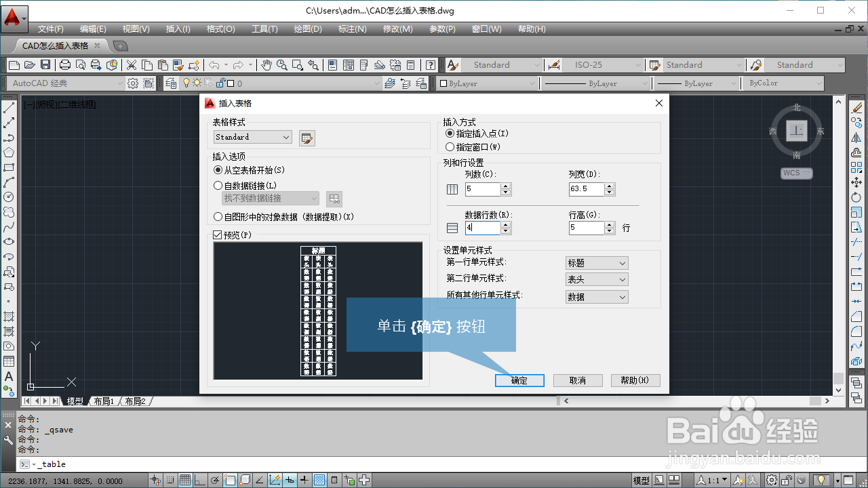Screen dimensions: 868x488
Task: Toggle Polar Tracking in status bar
Action: (216, 481)
